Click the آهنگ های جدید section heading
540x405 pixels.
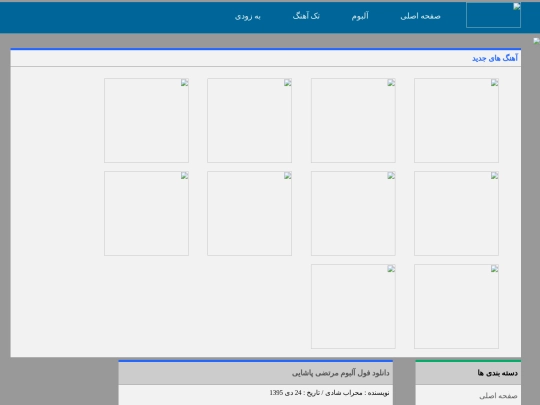(x=495, y=58)
